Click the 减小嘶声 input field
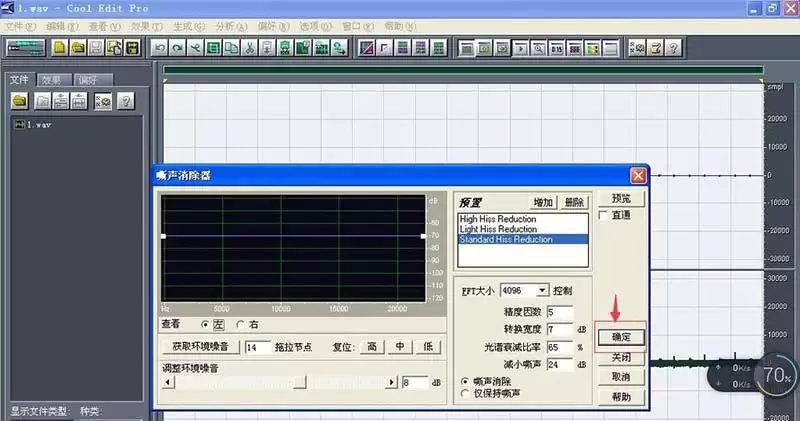 click(559, 364)
